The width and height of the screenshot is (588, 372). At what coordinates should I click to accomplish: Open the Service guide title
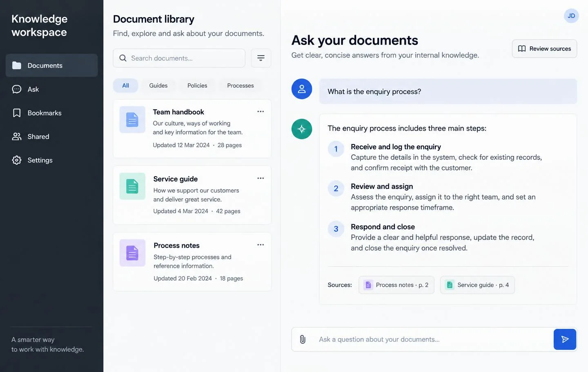[176, 179]
